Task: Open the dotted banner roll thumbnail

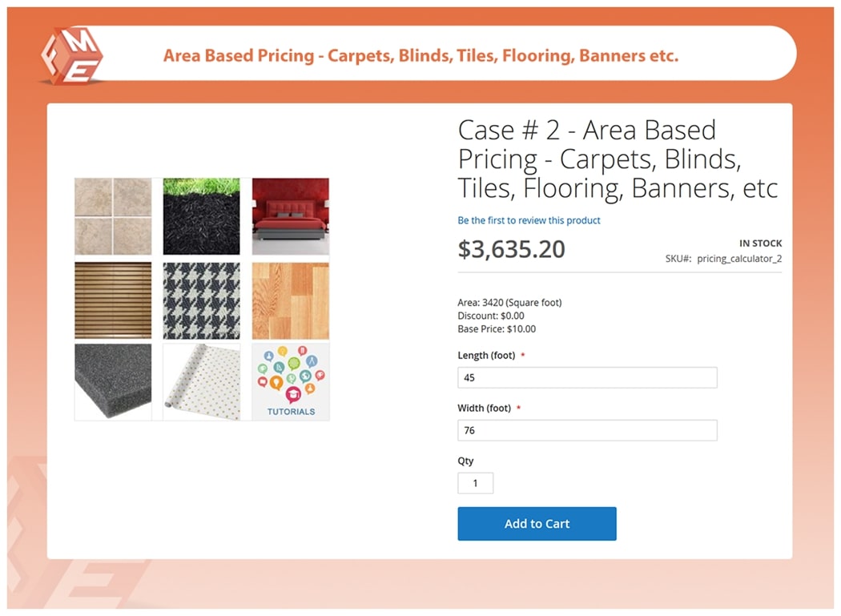Action: (202, 382)
